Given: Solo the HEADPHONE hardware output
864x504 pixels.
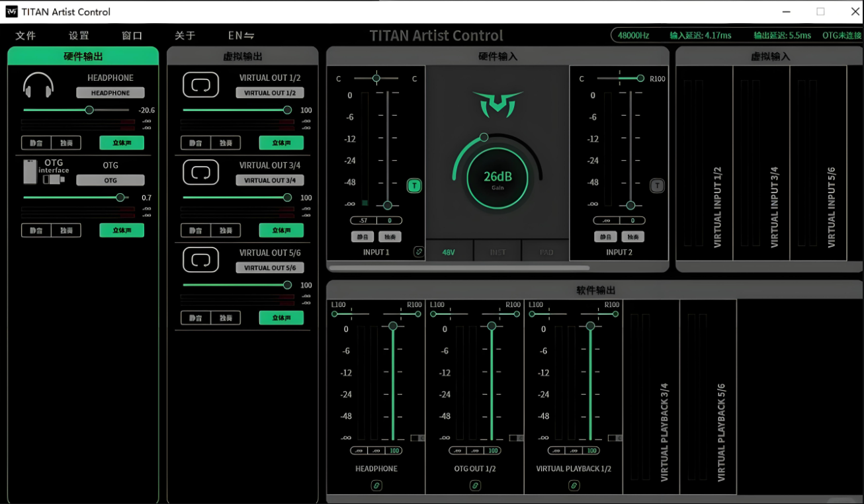Looking at the screenshot, I should [x=66, y=143].
